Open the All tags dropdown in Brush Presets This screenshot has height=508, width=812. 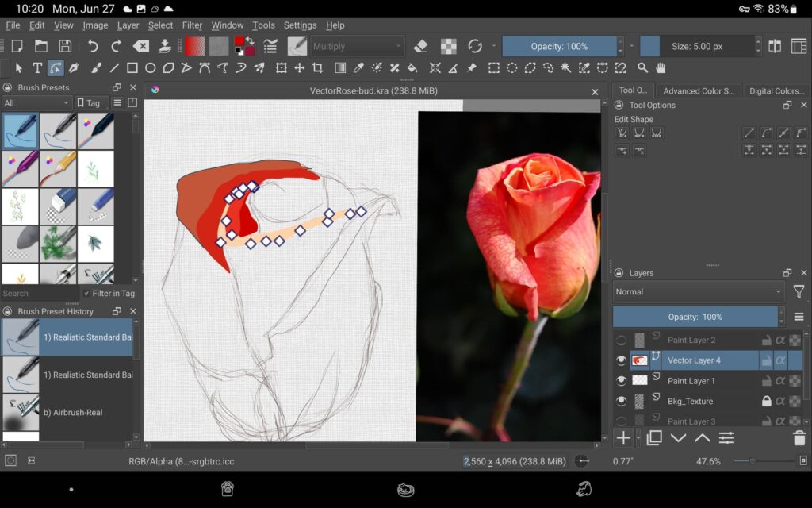pos(36,102)
